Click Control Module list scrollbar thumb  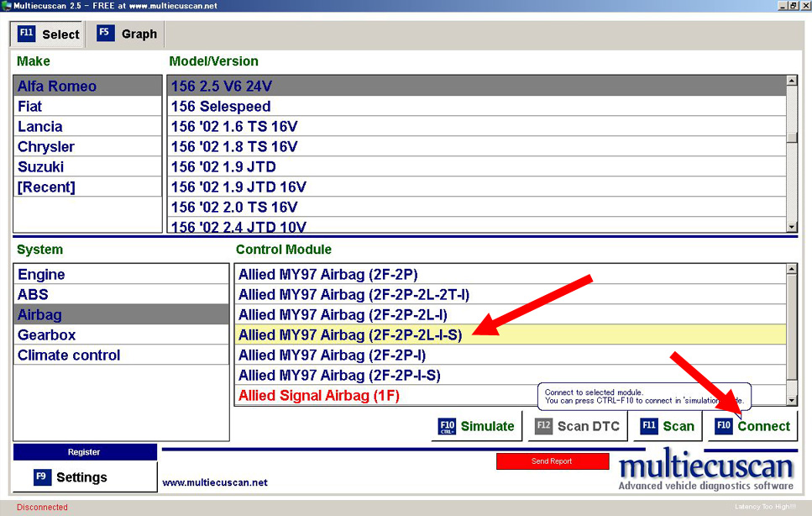791,328
